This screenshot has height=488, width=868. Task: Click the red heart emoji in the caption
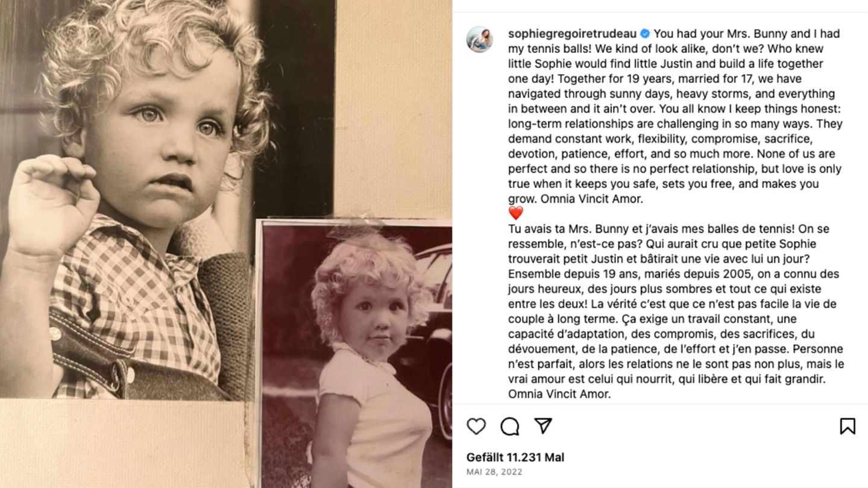tap(515, 213)
